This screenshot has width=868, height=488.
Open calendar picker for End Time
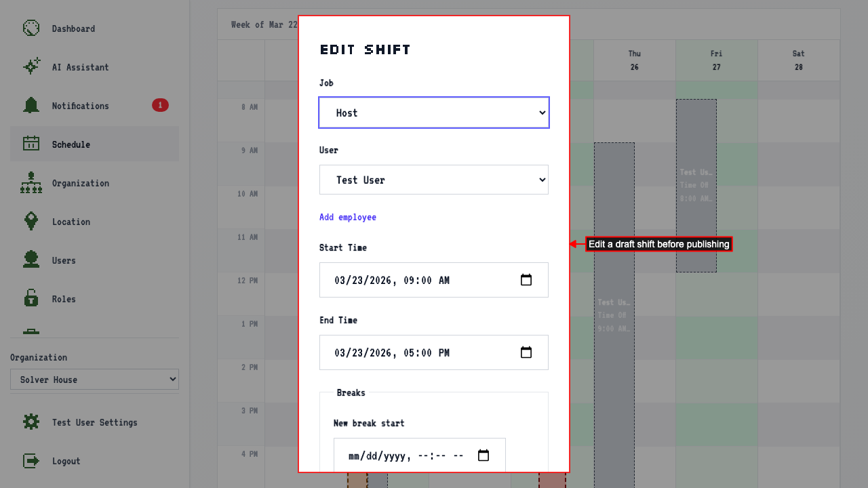526,352
